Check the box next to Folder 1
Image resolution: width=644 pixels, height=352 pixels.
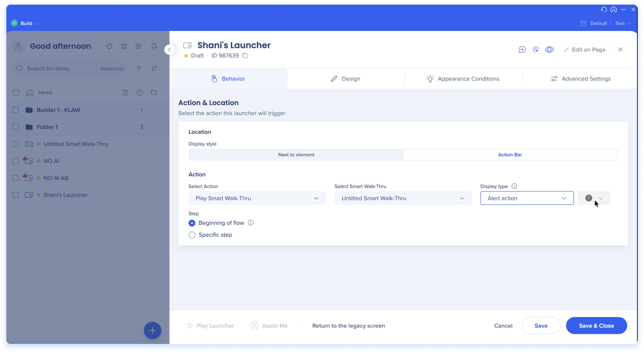(x=16, y=127)
